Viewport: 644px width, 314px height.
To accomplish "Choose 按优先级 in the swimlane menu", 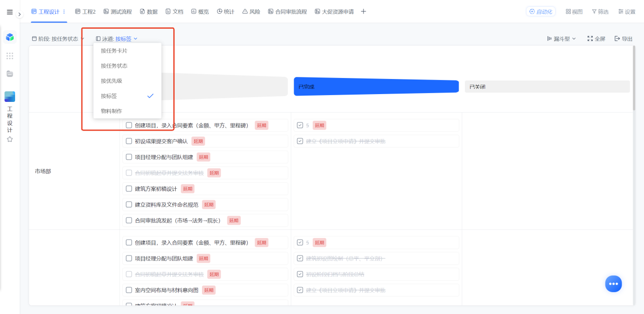I will [x=127, y=81].
